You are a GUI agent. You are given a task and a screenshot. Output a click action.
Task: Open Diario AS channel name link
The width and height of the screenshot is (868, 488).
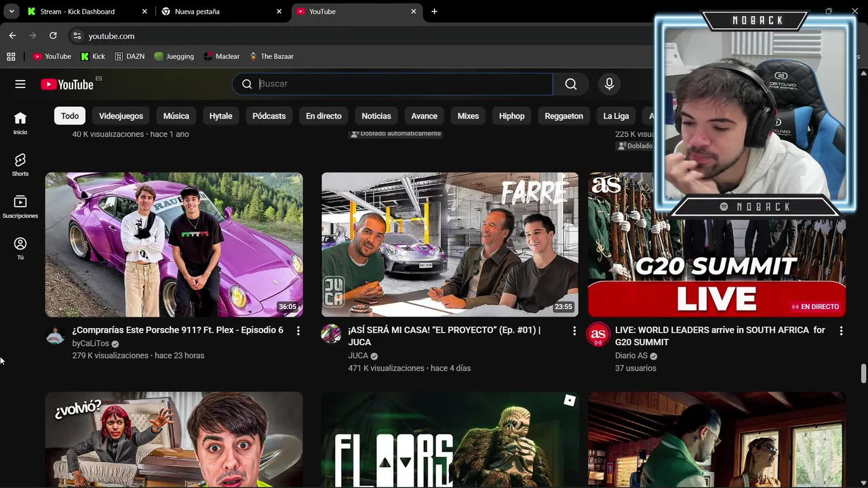pos(631,356)
